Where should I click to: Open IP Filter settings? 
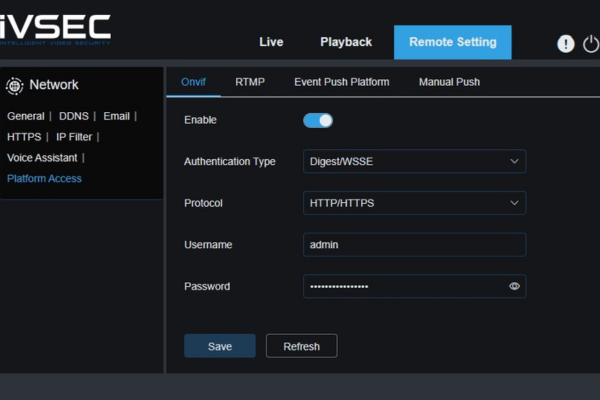74,137
